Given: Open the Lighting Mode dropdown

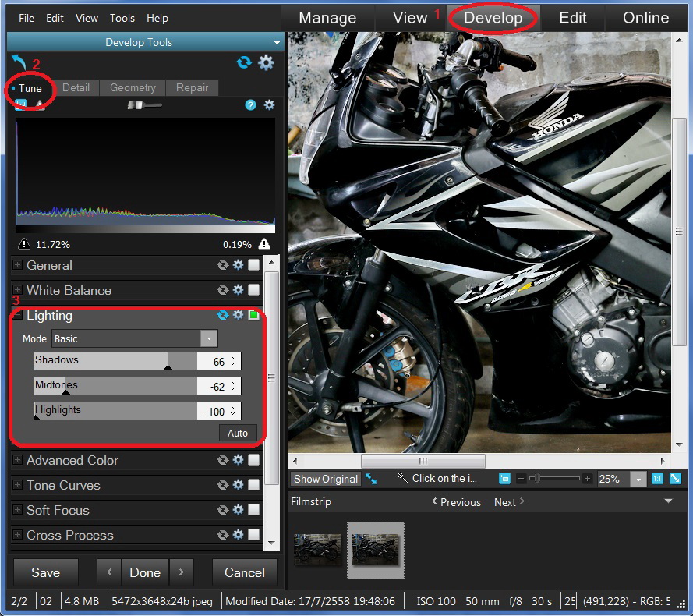Looking at the screenshot, I should pos(208,339).
